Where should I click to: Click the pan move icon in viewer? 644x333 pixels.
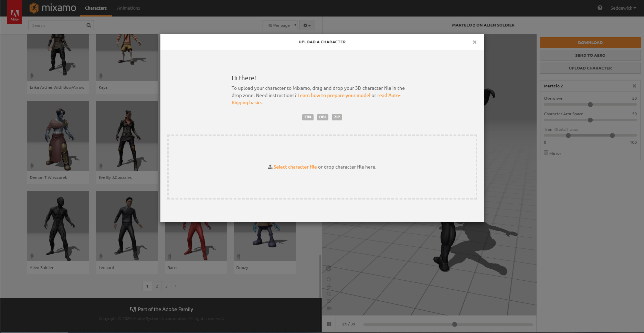329,287
